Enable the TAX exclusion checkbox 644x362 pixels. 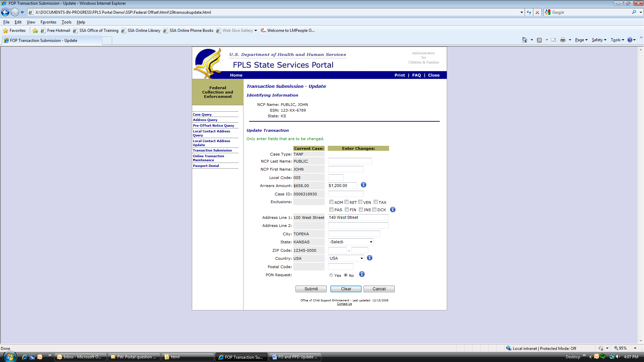[x=376, y=202]
